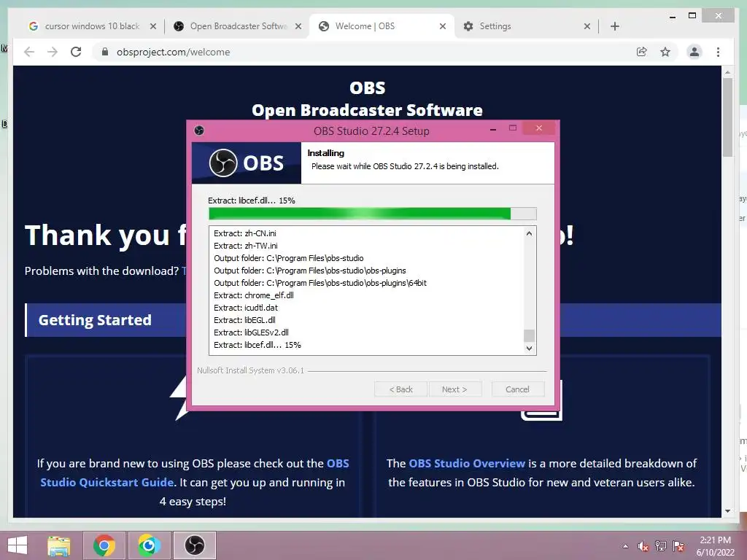The height and width of the screenshot is (560, 747).
Task: Click the Chrome forward arrow
Action: (x=53, y=52)
